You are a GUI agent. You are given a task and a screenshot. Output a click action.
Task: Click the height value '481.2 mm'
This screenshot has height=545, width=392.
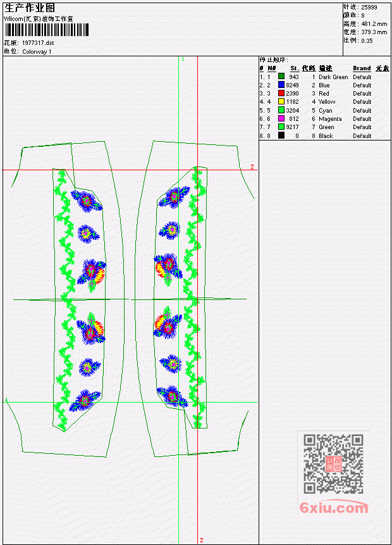click(374, 24)
